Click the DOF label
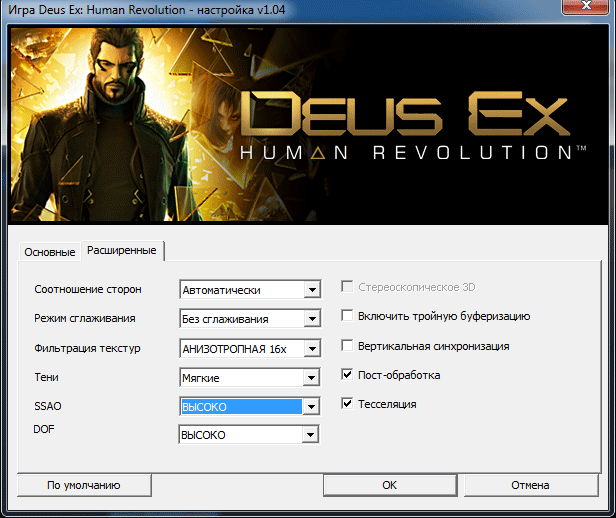 tap(44, 429)
